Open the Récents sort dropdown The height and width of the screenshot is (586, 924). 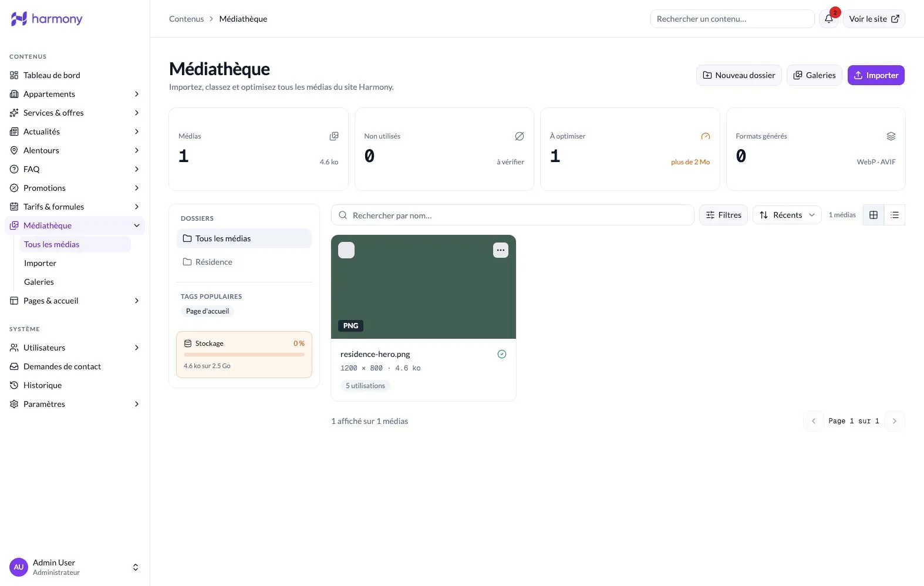[787, 215]
